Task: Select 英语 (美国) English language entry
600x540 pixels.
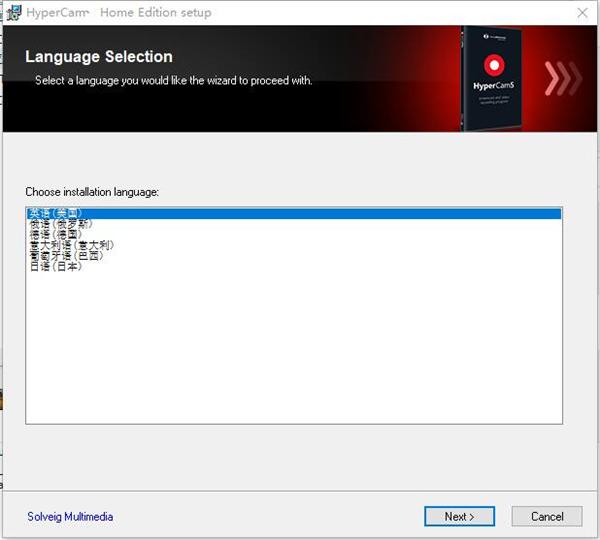Action: point(294,213)
